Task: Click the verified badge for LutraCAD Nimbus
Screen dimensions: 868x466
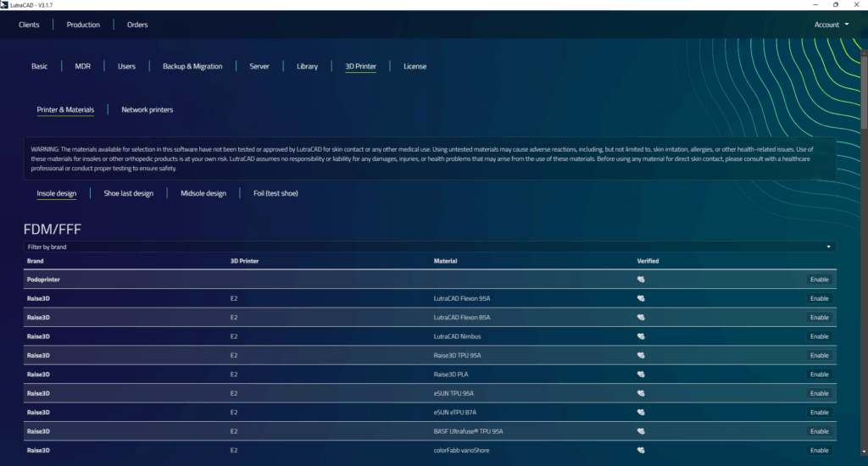Action: point(642,336)
